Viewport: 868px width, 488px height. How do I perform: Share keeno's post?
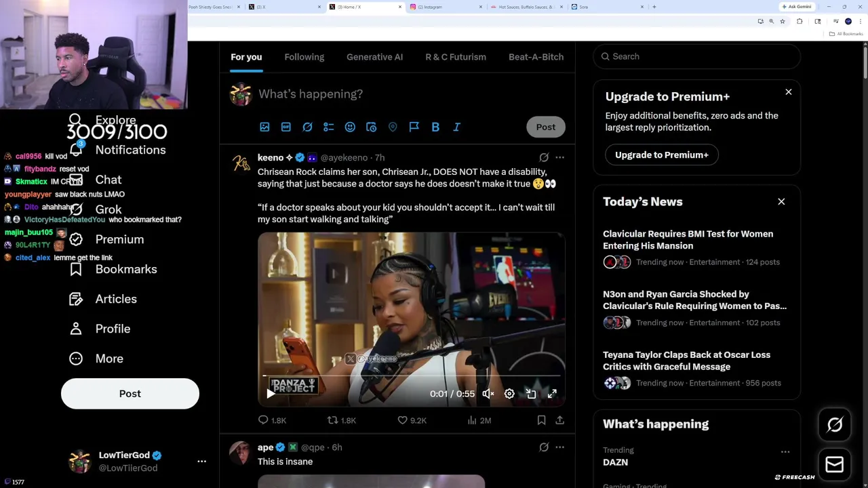(x=559, y=420)
